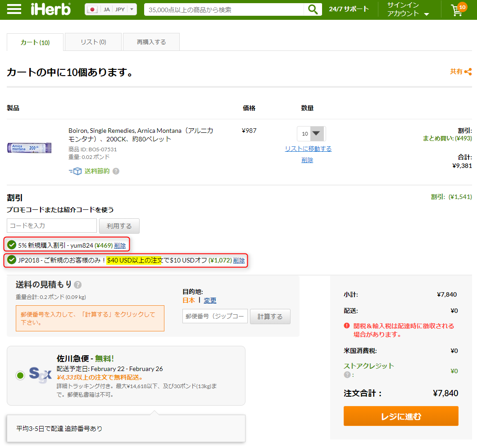This screenshot has height=448, width=477.
Task: Click the まとめ買い: (¥493) discount text
Action: pos(447,138)
